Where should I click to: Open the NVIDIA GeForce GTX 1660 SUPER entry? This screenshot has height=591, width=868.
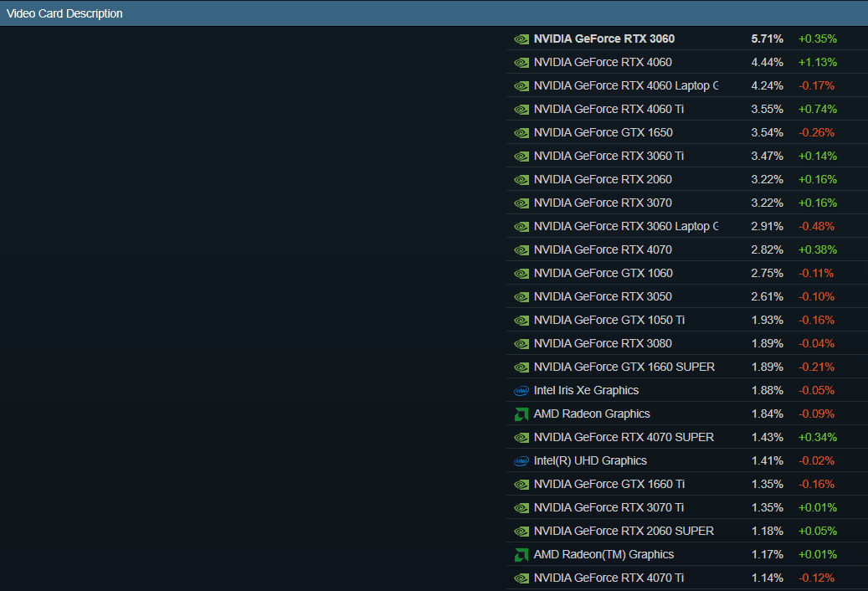pos(624,367)
